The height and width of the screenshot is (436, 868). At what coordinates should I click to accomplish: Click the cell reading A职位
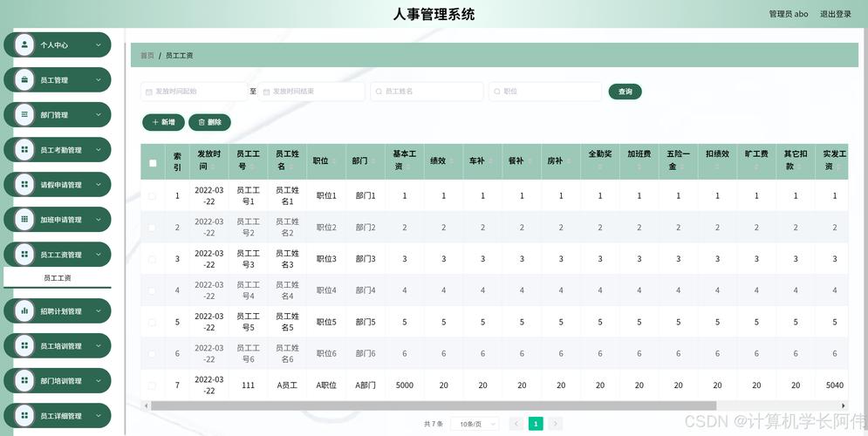pyautogui.click(x=326, y=385)
